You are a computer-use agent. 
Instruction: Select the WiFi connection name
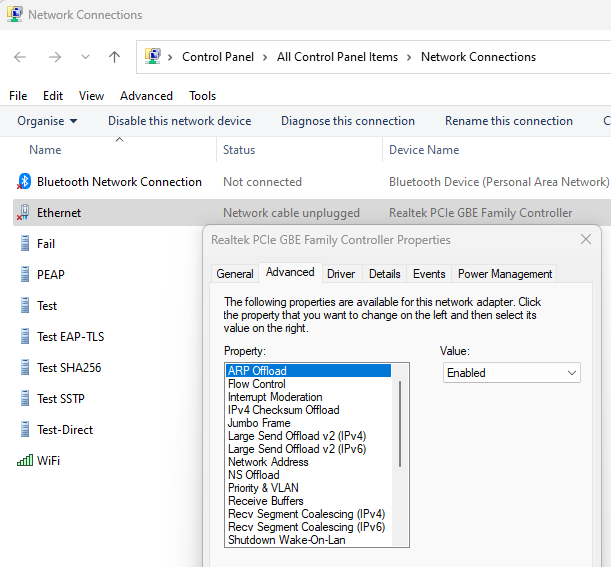coord(48,461)
